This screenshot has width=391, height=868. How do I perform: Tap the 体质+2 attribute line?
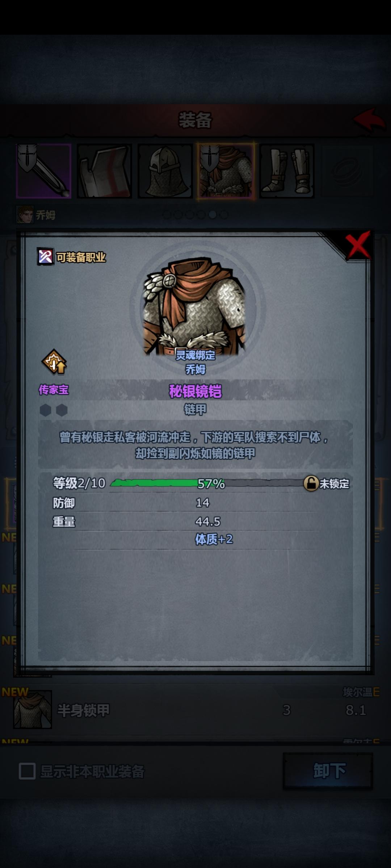click(x=214, y=539)
